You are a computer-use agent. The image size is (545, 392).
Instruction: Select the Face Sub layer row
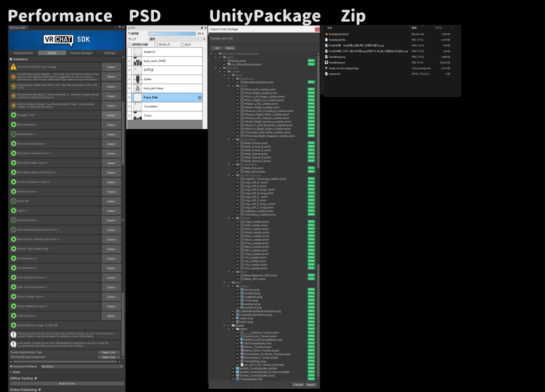click(x=165, y=97)
